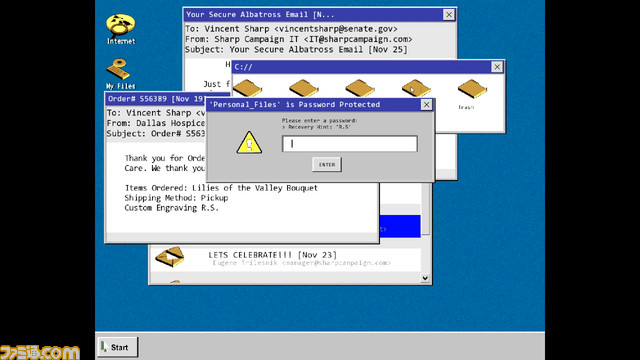Click the Start button on taskbar
The width and height of the screenshot is (640, 360).
pos(118,347)
